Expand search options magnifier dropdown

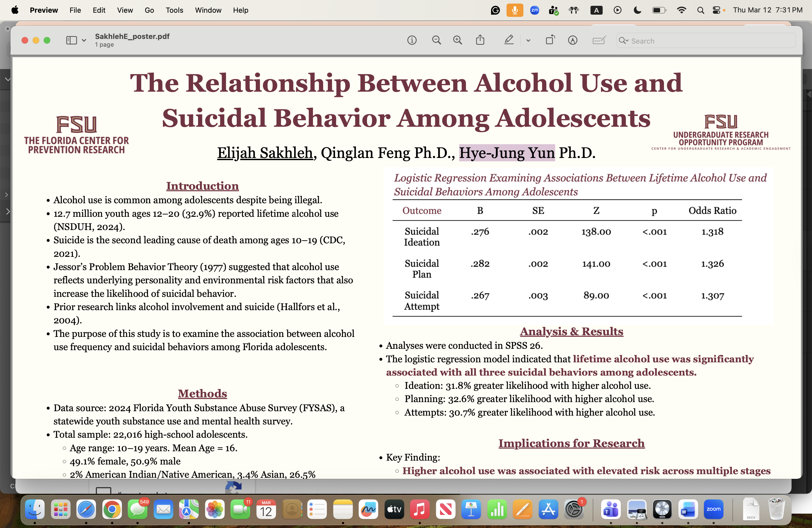[624, 41]
